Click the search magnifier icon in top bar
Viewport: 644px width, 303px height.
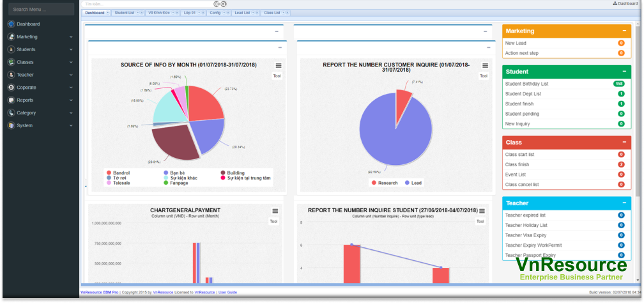pyautogui.click(x=224, y=4)
